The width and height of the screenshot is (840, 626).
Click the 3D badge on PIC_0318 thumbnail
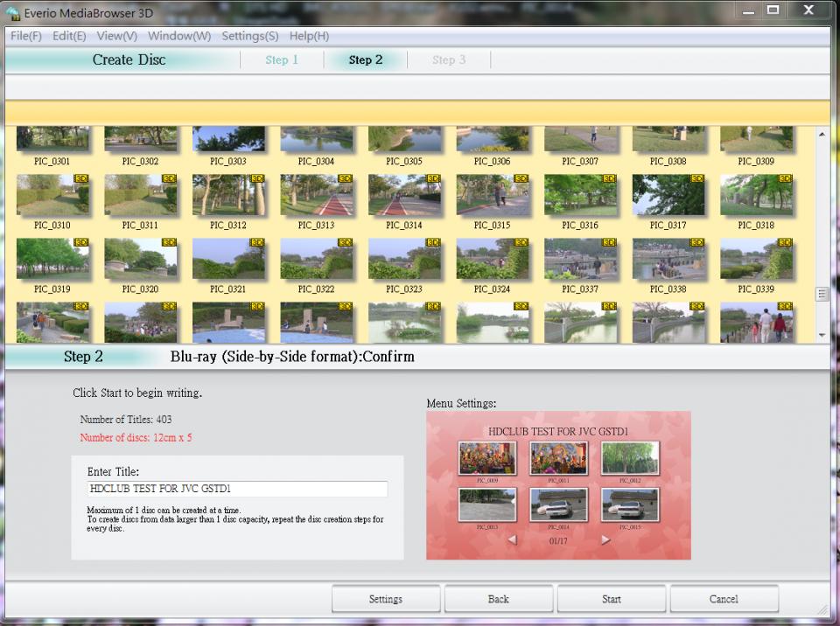(786, 178)
